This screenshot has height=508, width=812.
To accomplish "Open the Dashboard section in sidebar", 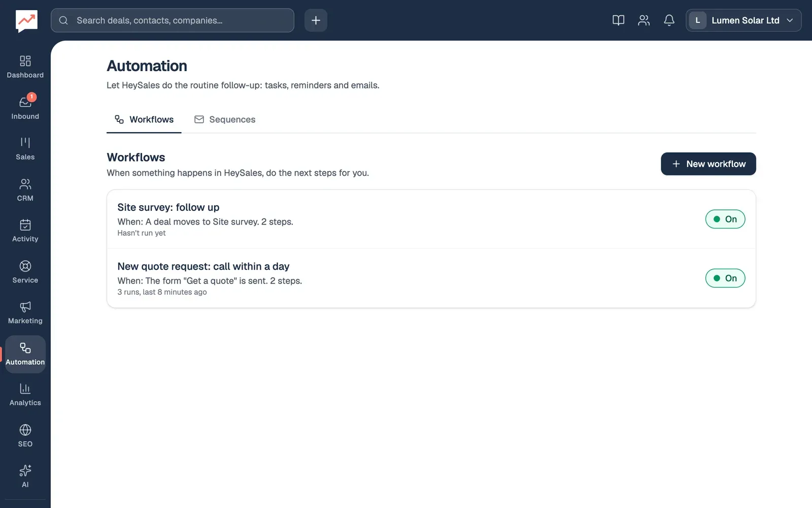I will (25, 67).
